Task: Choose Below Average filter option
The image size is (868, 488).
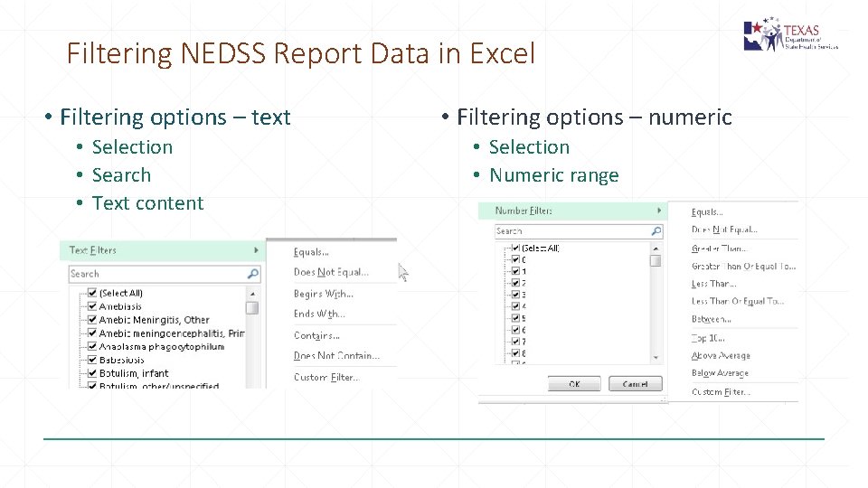Action: 720,373
